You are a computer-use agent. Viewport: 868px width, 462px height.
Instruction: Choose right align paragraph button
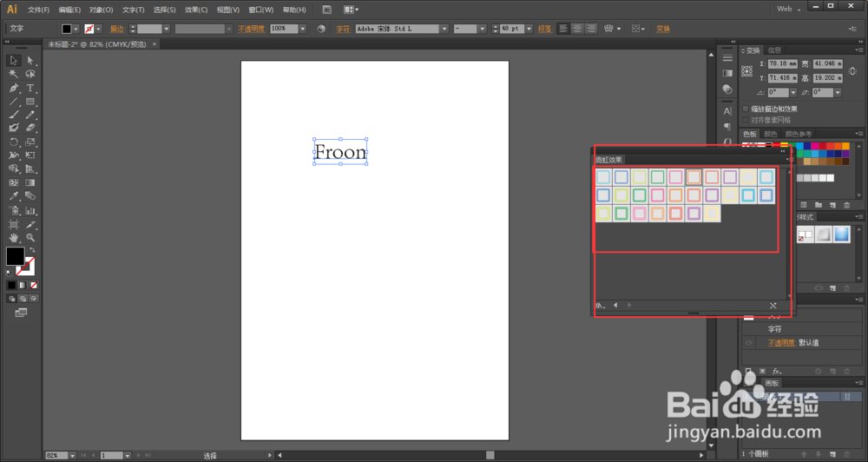click(x=591, y=29)
